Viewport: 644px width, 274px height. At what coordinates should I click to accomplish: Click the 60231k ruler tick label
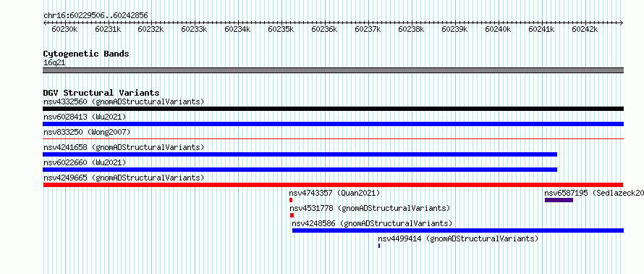tap(108, 29)
